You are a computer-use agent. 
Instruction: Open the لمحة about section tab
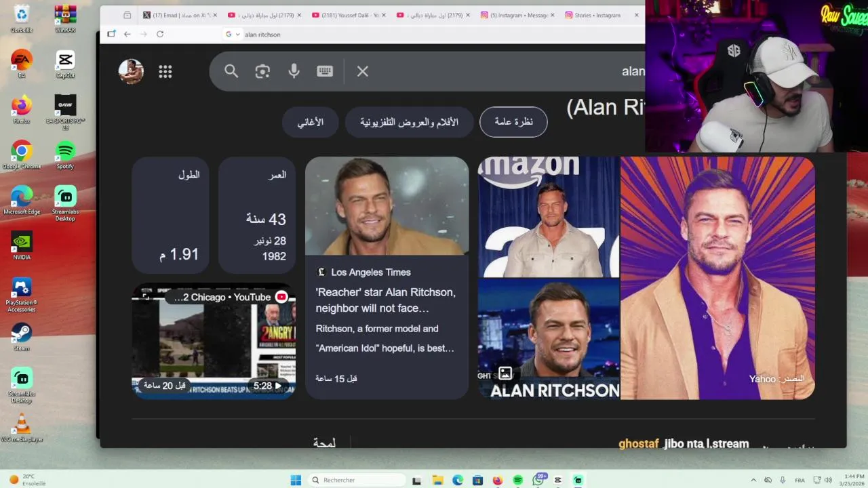click(x=324, y=443)
